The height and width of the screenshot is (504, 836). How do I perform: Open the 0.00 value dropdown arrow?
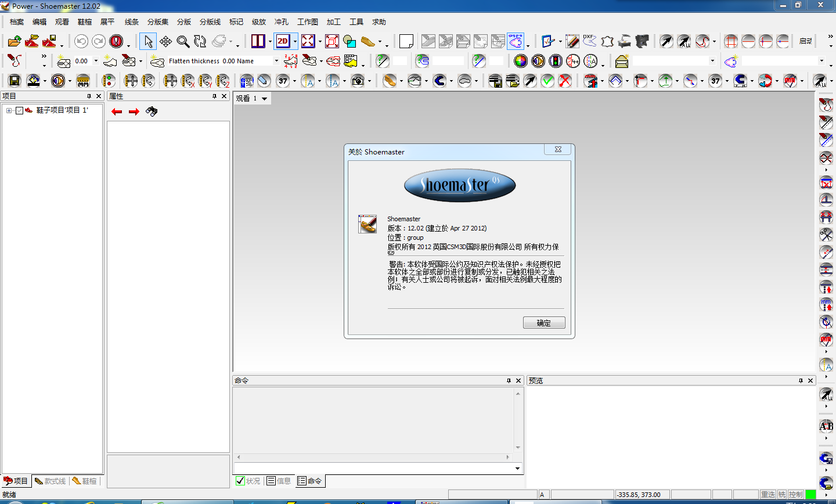[96, 61]
